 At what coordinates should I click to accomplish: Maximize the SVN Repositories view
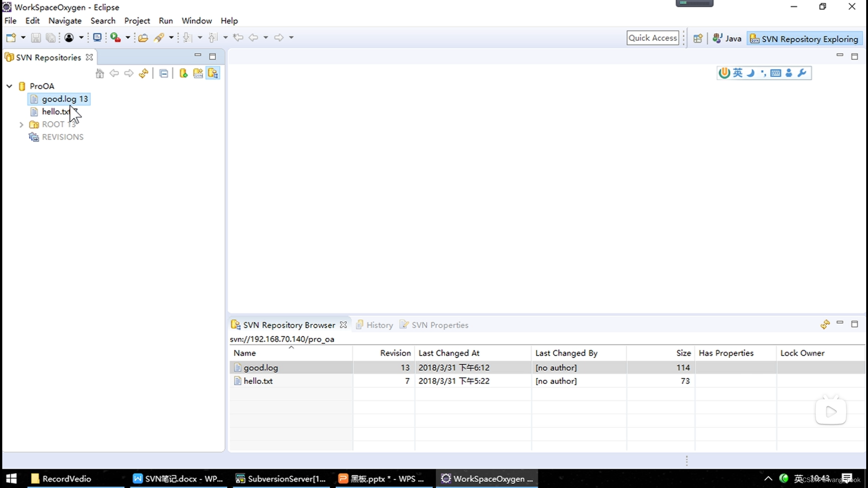(x=212, y=56)
